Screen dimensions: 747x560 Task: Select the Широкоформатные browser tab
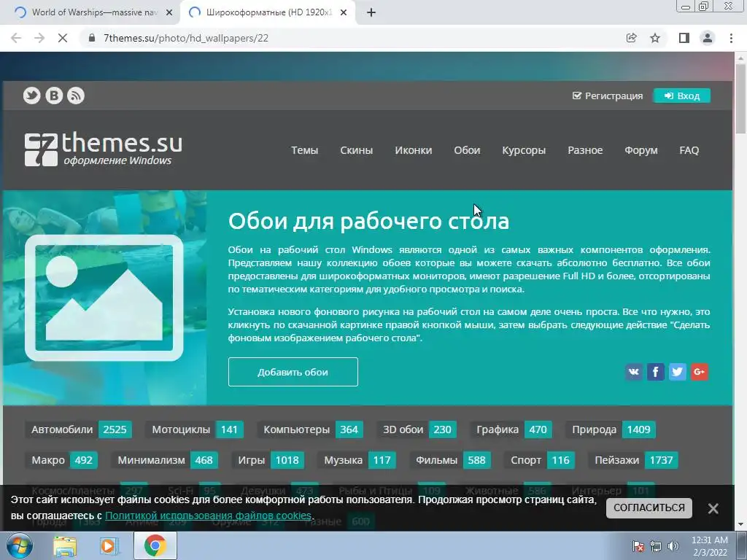pos(267,13)
